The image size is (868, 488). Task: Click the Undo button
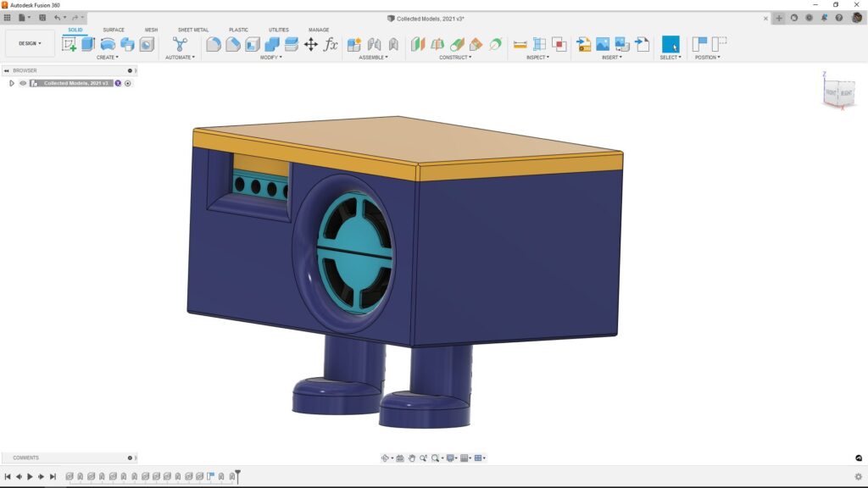pos(57,18)
